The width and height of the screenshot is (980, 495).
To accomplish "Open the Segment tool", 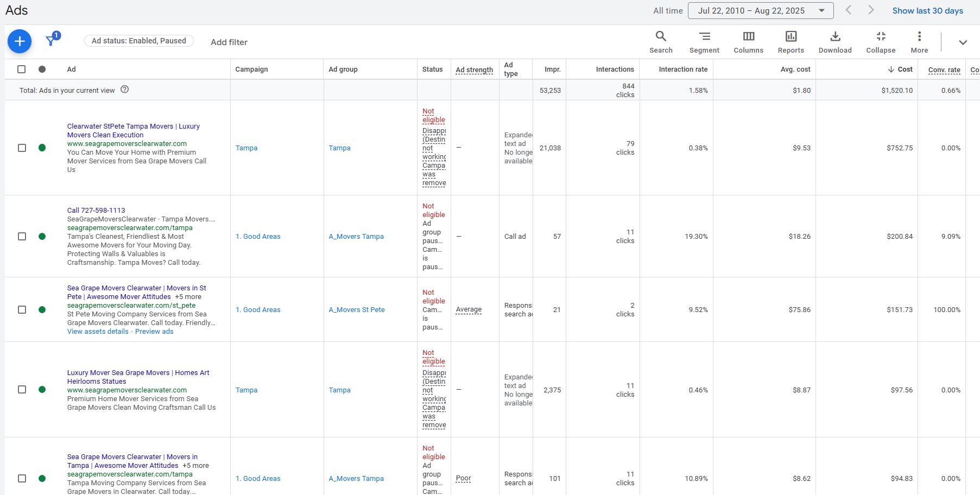I will [704, 42].
